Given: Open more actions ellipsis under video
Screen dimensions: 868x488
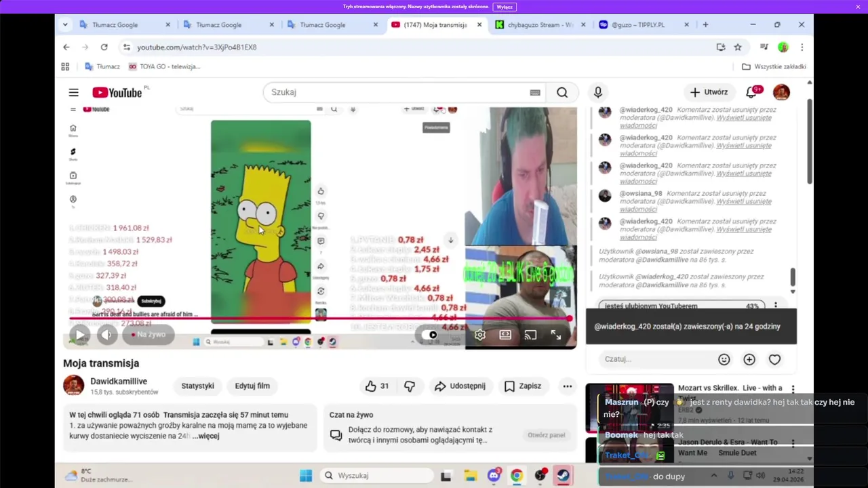Looking at the screenshot, I should pos(567,386).
